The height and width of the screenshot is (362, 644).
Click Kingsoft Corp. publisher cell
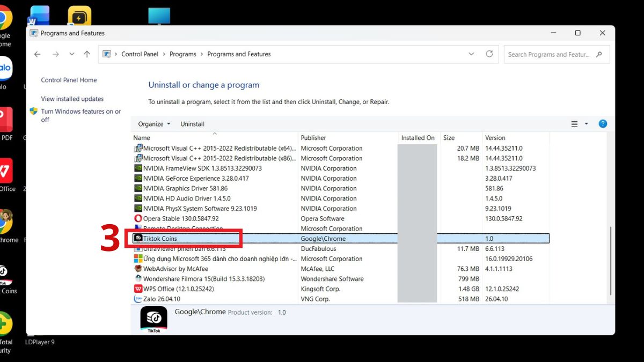[x=320, y=289]
